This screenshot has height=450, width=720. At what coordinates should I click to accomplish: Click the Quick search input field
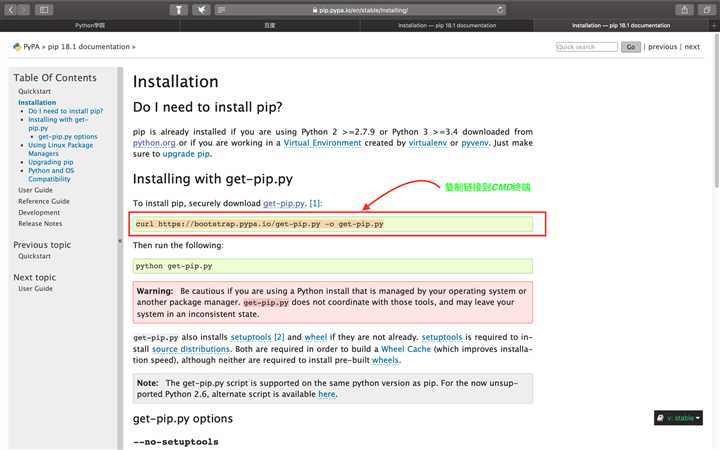tap(586, 47)
